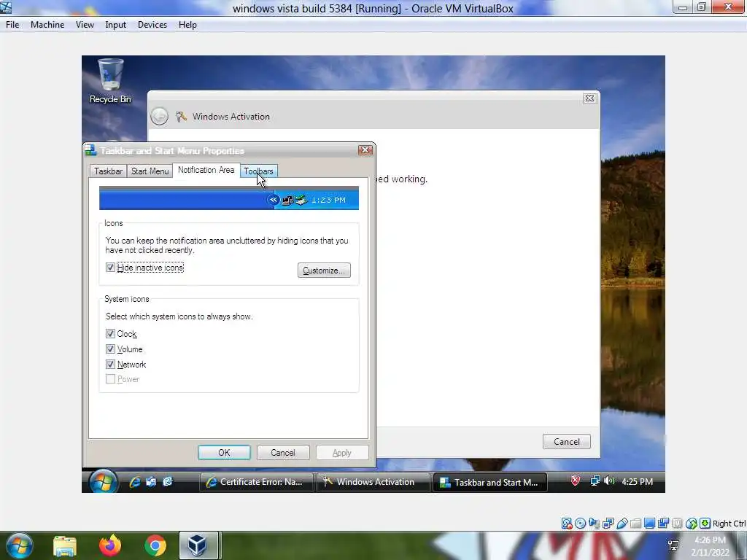Image resolution: width=747 pixels, height=560 pixels.
Task: Click the Vista Start orb in the VM
Action: [x=102, y=481]
